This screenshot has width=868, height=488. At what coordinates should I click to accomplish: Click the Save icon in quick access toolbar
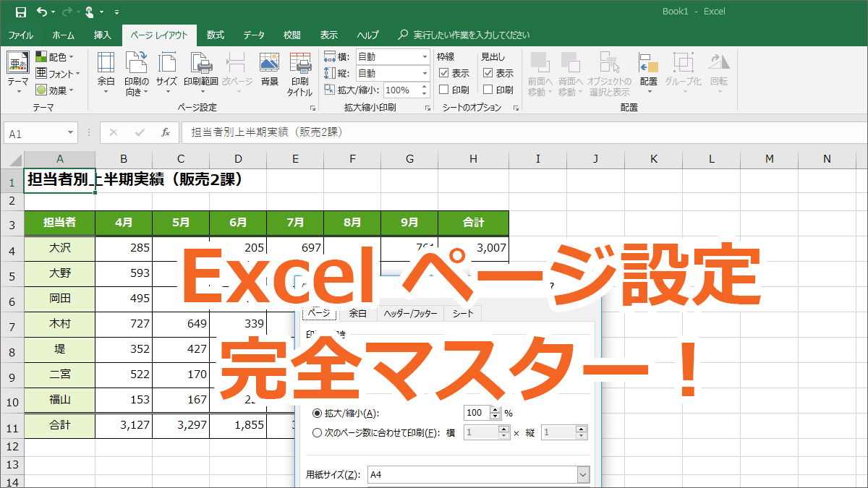click(20, 12)
